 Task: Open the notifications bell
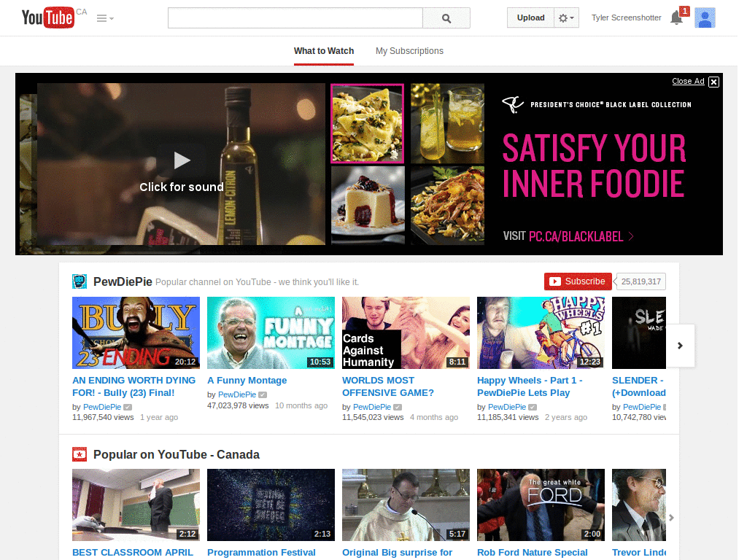(676, 17)
